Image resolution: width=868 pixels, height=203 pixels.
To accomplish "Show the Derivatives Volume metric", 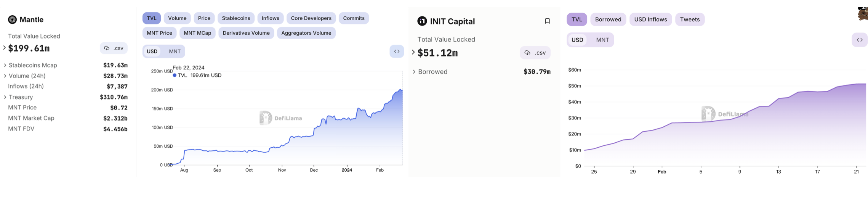I will coord(246,33).
